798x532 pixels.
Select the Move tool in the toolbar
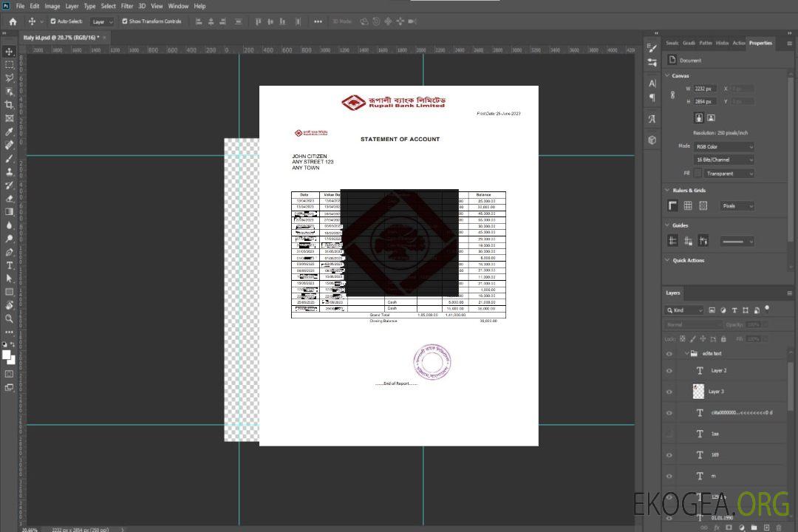[9, 52]
